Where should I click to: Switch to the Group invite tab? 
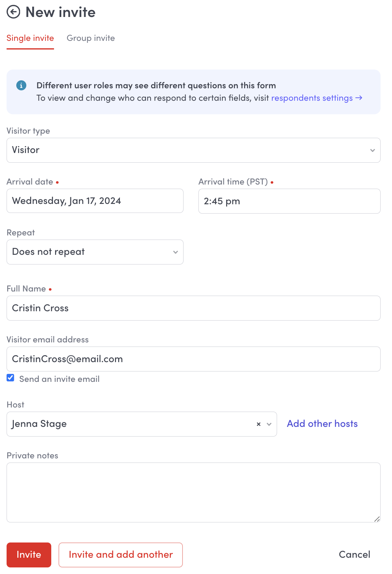91,38
